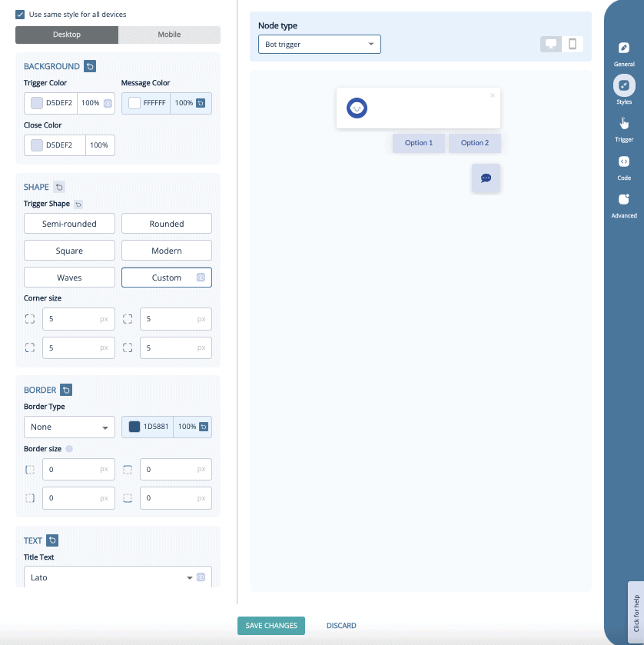
Task: Reset the SHAPE settings using the reset icon
Action: pyautogui.click(x=58, y=187)
